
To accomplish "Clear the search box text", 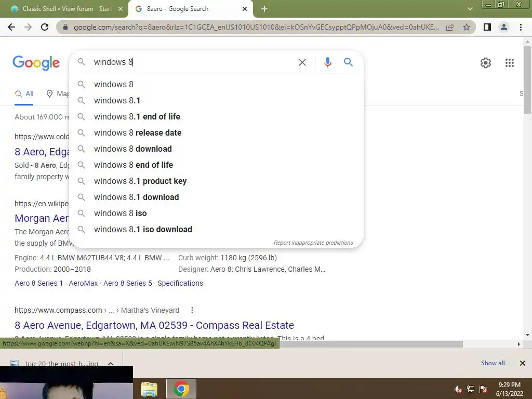I will click(x=302, y=62).
